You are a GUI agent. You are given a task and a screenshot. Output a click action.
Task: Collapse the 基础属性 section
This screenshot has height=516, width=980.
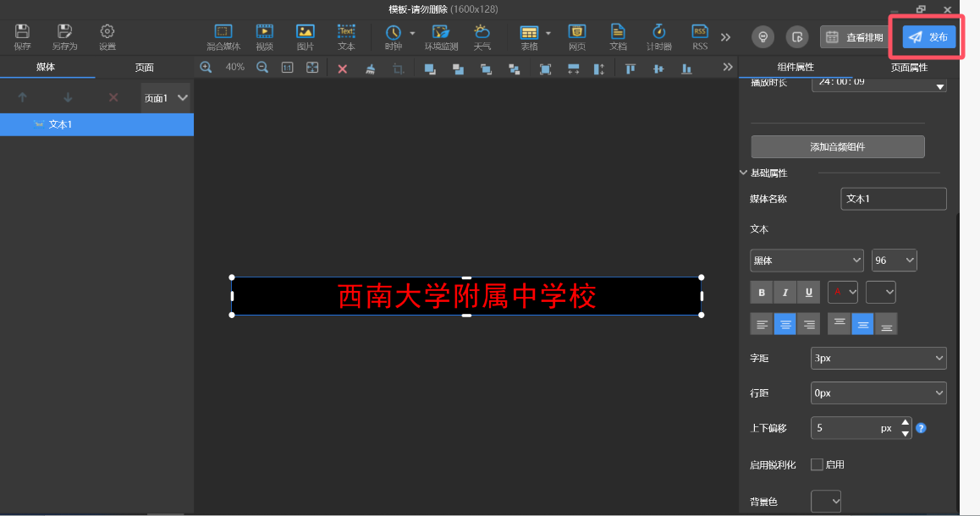[744, 173]
